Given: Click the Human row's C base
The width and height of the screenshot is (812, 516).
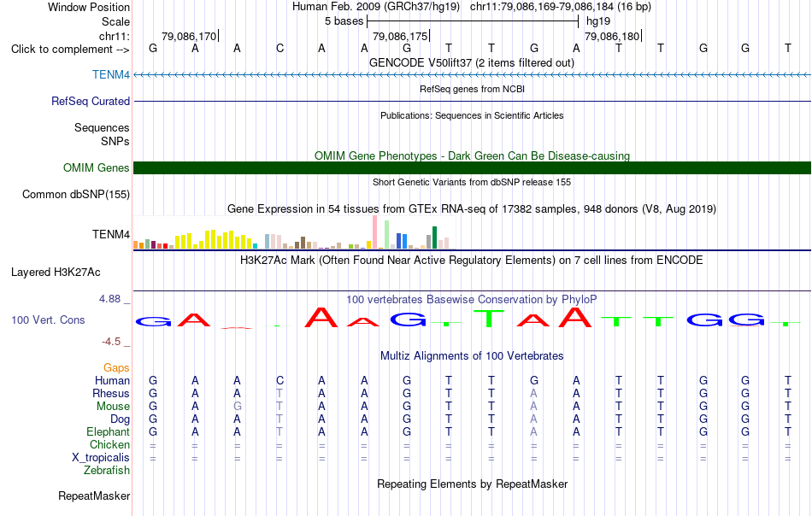Looking at the screenshot, I should pyautogui.click(x=279, y=380).
